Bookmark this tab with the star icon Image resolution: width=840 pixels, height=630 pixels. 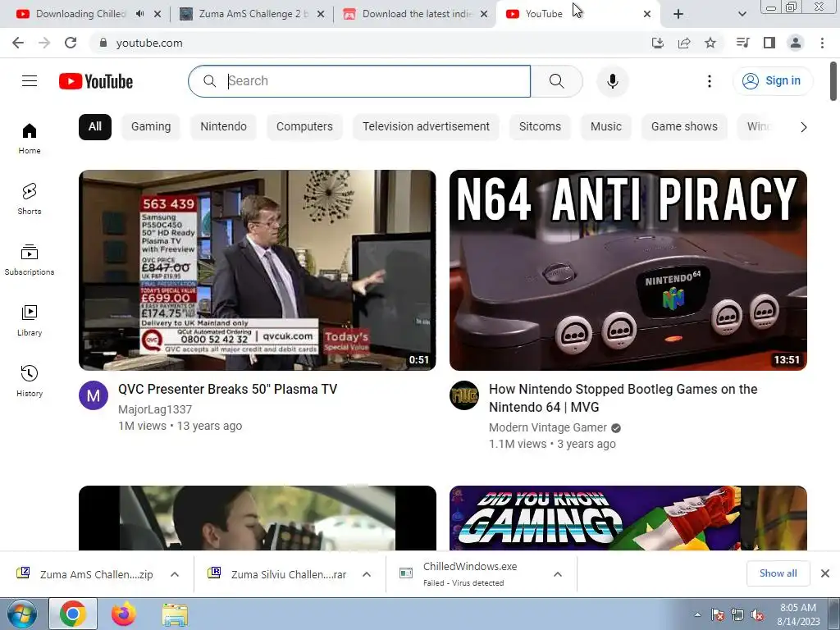pos(710,43)
